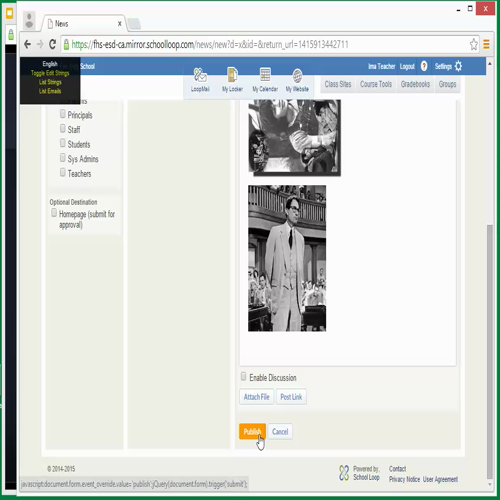Open the Settings gear icon
Screen dimensions: 500x500
tap(458, 66)
